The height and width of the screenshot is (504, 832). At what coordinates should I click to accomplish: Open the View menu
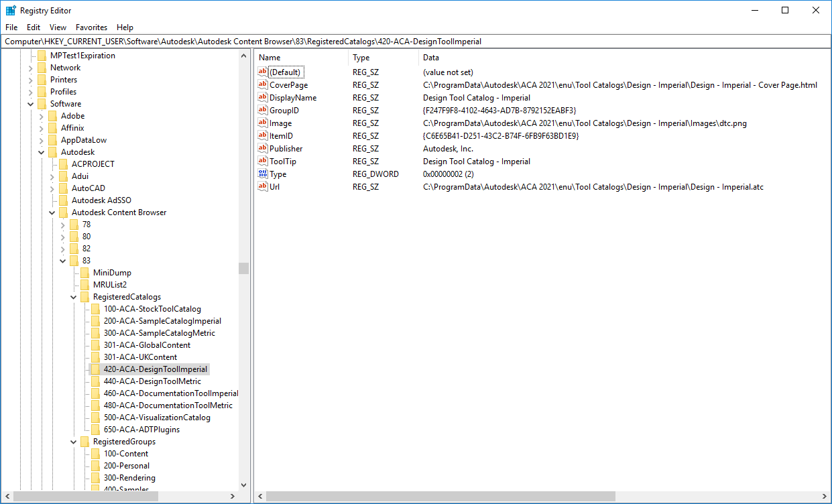(x=58, y=27)
